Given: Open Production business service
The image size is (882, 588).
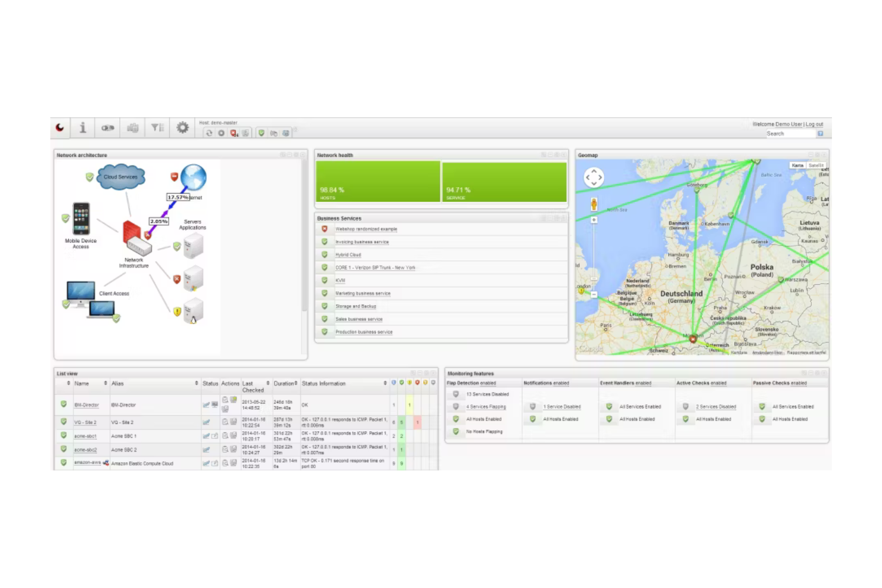Looking at the screenshot, I should 364,332.
